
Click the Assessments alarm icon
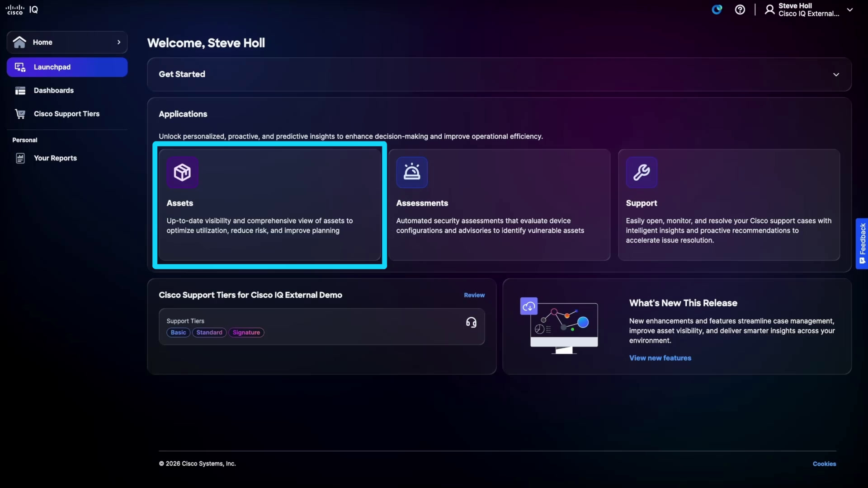(x=412, y=172)
